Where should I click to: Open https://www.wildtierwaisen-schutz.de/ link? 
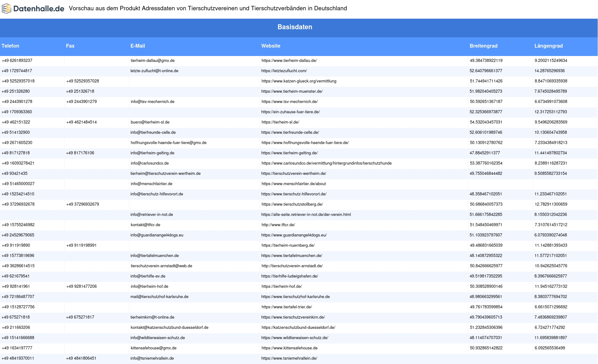click(x=295, y=338)
